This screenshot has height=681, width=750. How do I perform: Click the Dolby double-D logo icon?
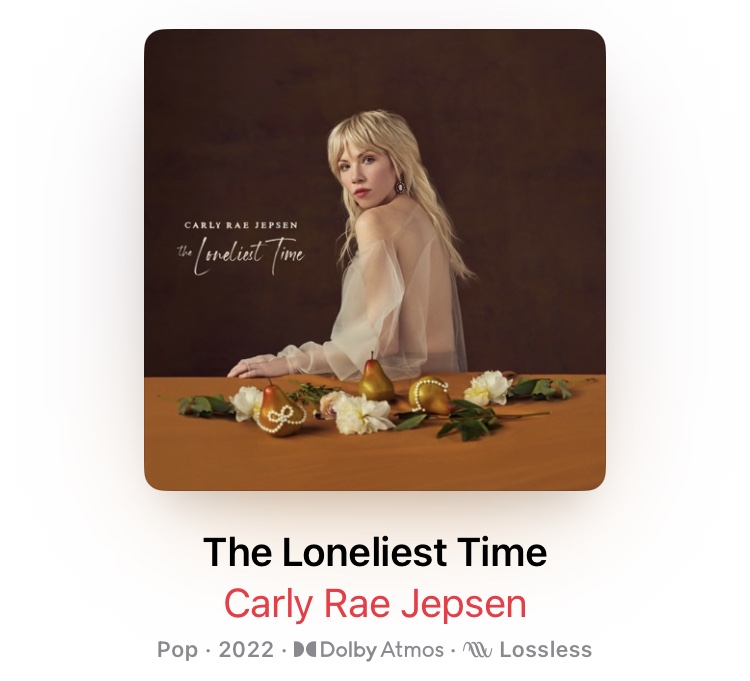point(305,649)
